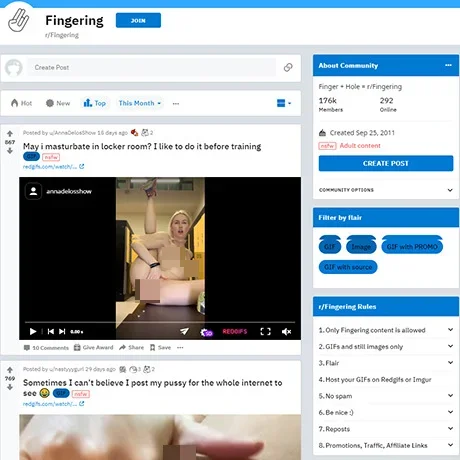Screen dimensions: 460x460
Task: Downvote the post with 867 points
Action: [x=10, y=151]
